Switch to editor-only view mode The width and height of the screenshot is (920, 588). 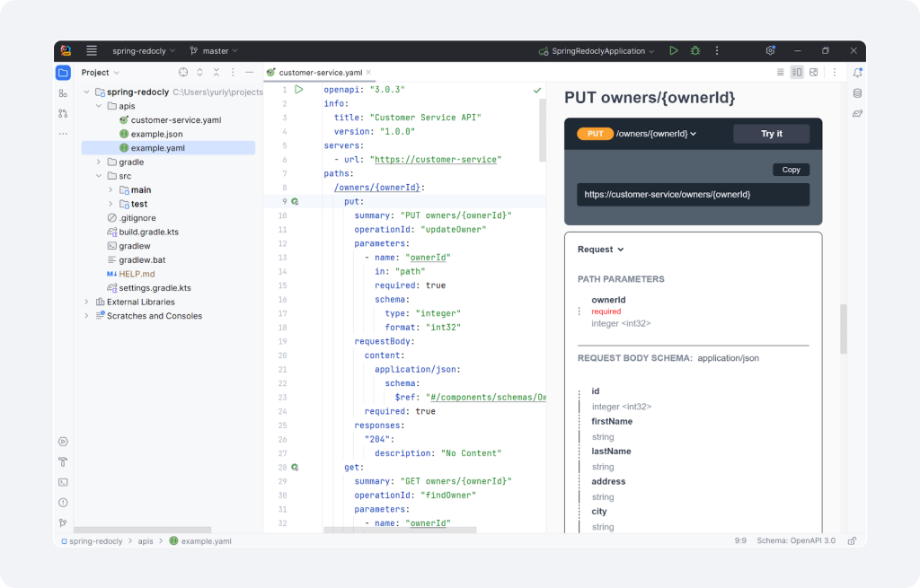coord(781,72)
